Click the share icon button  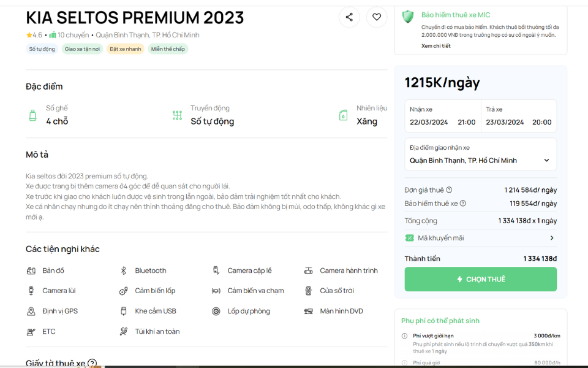point(349,17)
